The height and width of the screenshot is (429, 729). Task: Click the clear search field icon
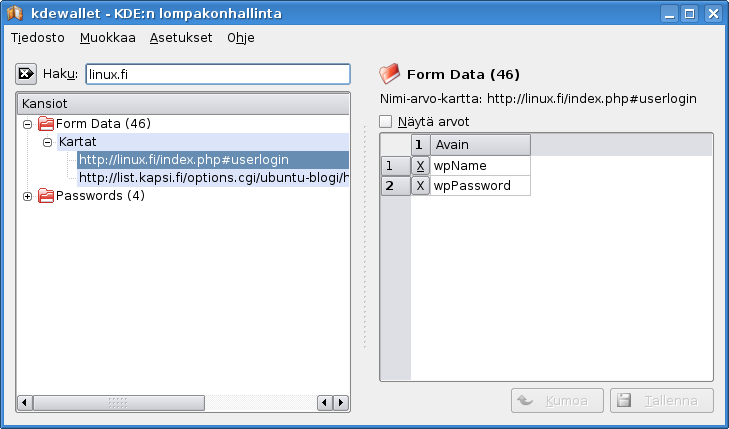(x=27, y=74)
